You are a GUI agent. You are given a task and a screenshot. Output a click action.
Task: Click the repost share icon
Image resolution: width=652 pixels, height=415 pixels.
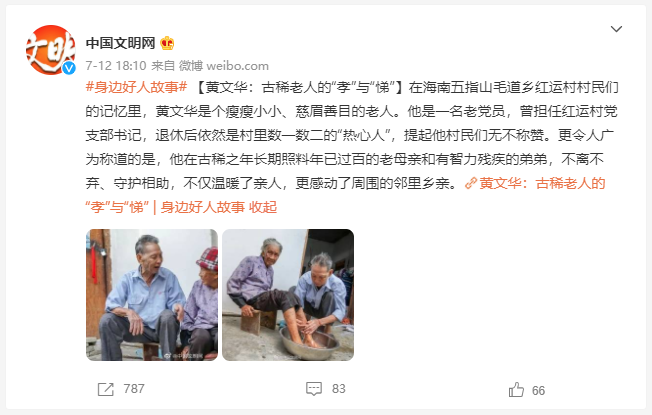tap(105, 389)
